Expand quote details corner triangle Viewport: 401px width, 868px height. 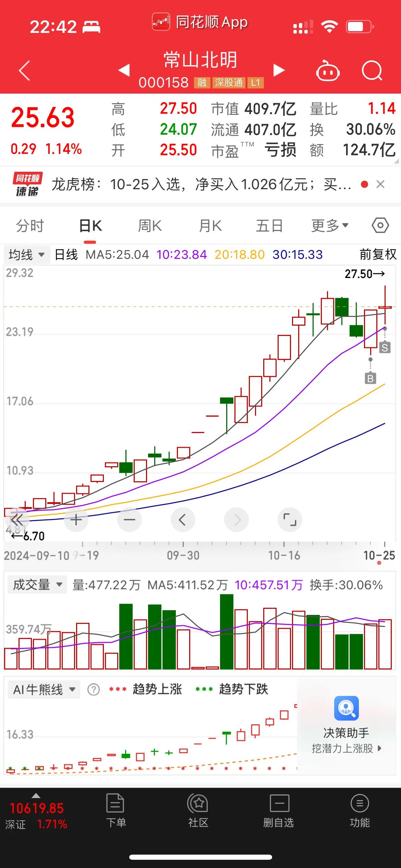[x=397, y=161]
